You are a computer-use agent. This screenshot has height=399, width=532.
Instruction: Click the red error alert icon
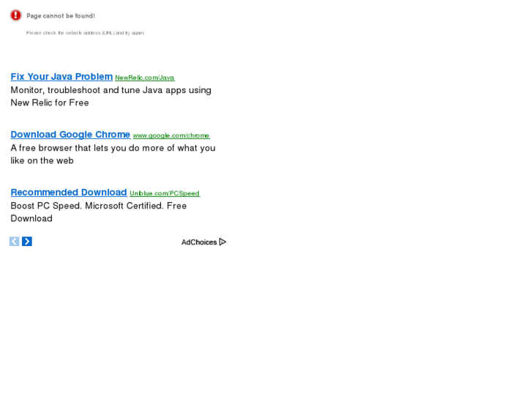coord(15,15)
